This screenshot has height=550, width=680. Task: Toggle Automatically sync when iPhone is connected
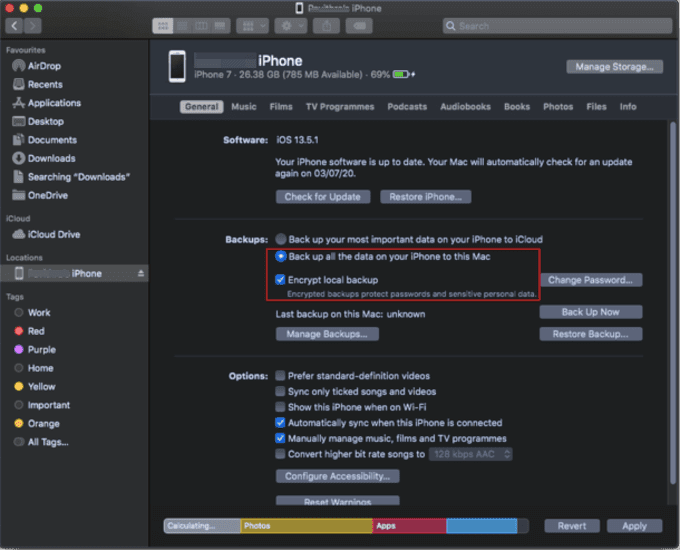coord(280,422)
